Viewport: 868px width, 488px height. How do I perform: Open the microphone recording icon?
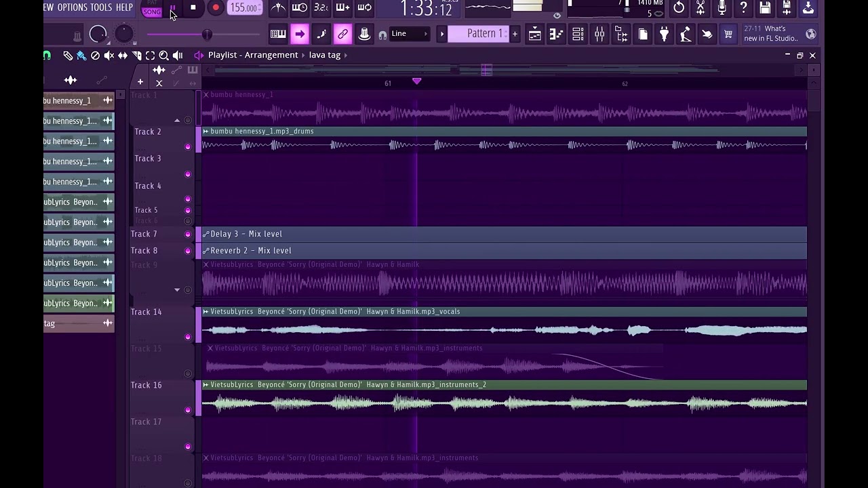[722, 7]
